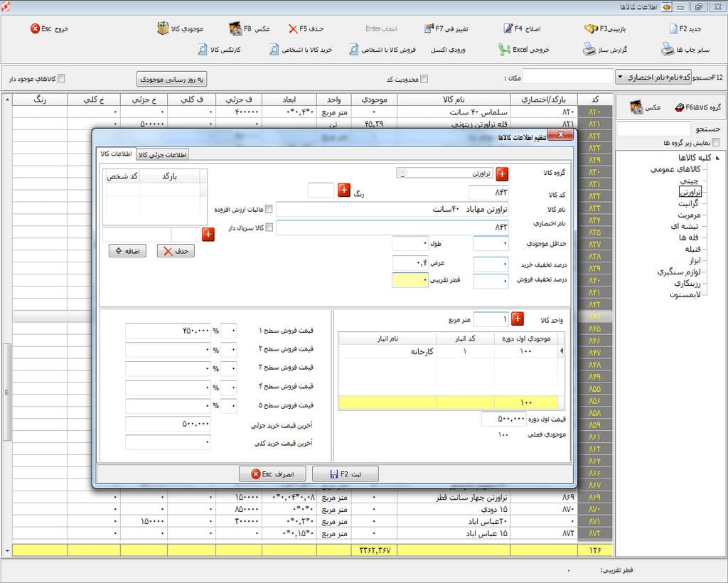The image size is (728, 583).
Task: Select the Limestone (لایمستون) tree group
Action: point(685,295)
